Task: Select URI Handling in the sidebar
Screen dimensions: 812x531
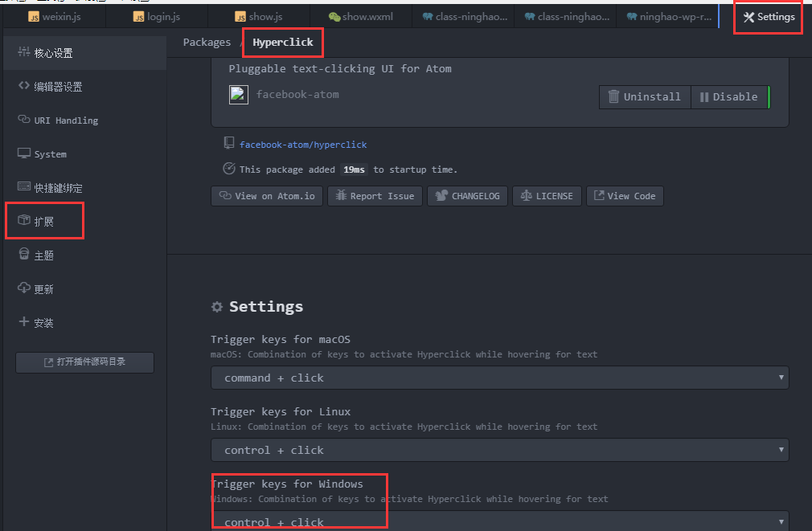Action: tap(65, 120)
